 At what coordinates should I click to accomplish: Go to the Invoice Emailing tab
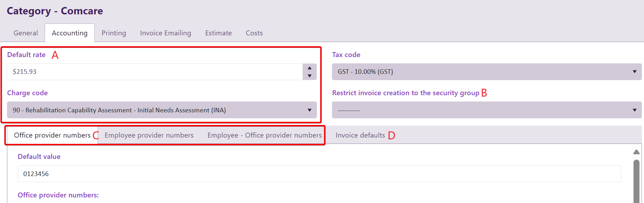pyautogui.click(x=165, y=33)
